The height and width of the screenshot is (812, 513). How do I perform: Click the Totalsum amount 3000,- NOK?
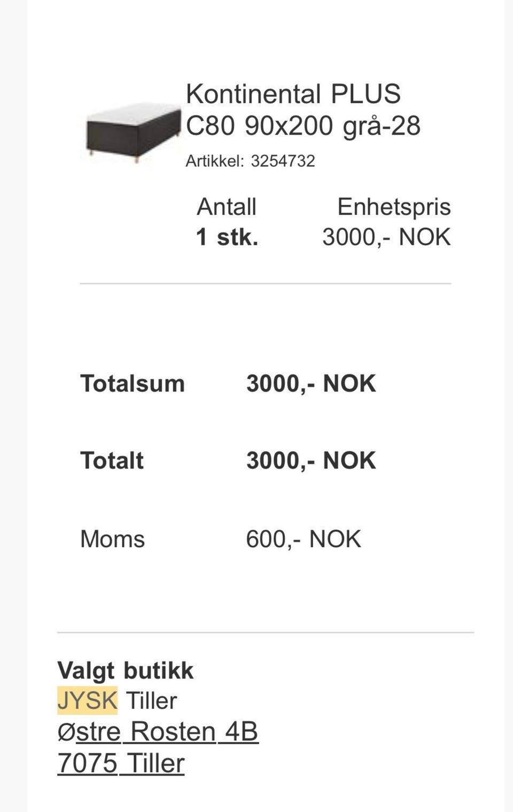click(x=311, y=383)
